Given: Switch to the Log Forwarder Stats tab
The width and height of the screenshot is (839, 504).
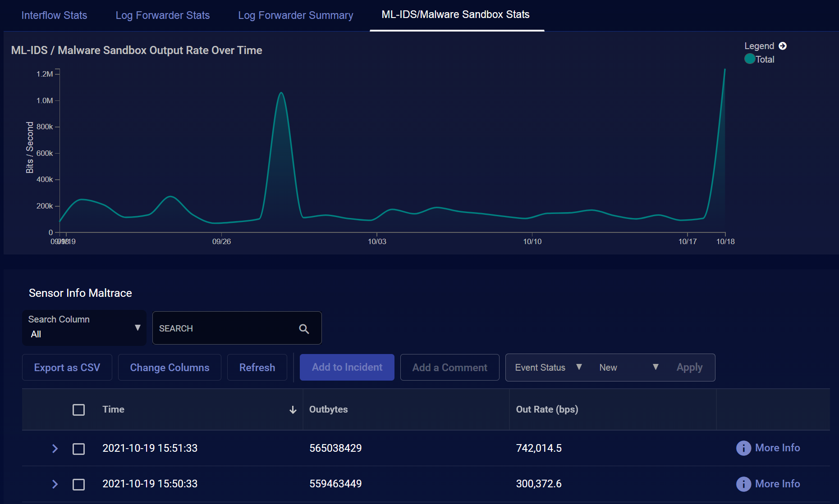Looking at the screenshot, I should [x=163, y=15].
